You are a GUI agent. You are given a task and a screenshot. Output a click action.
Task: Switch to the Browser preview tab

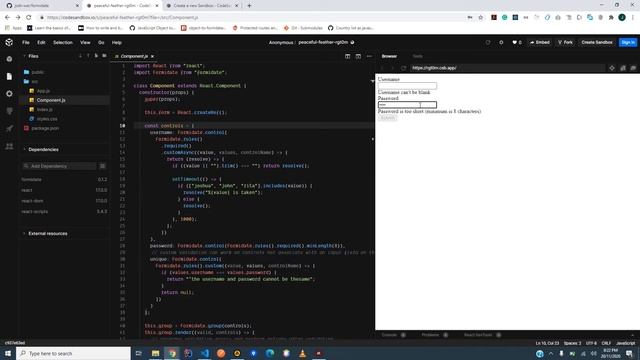[x=389, y=56]
